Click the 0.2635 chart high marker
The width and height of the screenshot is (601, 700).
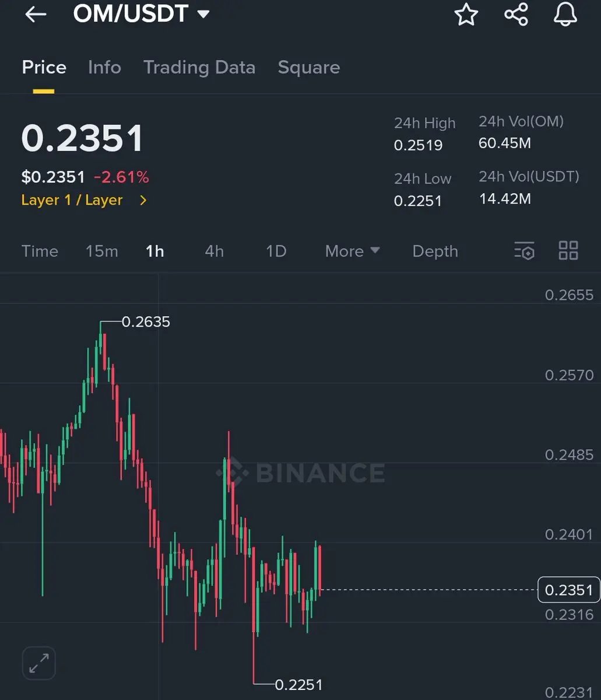(x=146, y=322)
